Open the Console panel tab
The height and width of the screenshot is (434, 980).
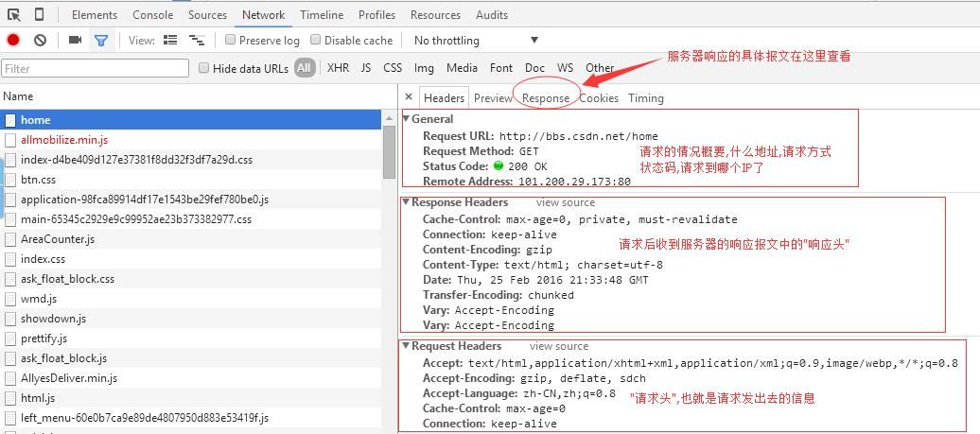[153, 14]
